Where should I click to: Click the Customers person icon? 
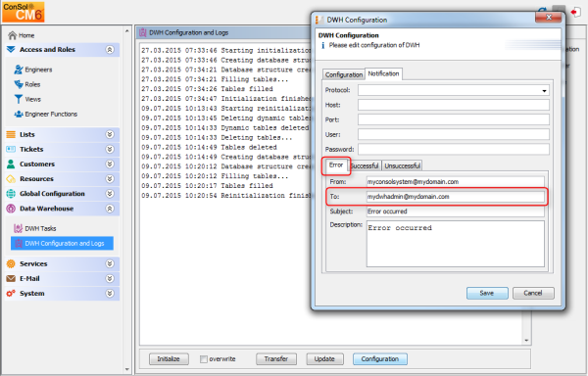(11, 164)
